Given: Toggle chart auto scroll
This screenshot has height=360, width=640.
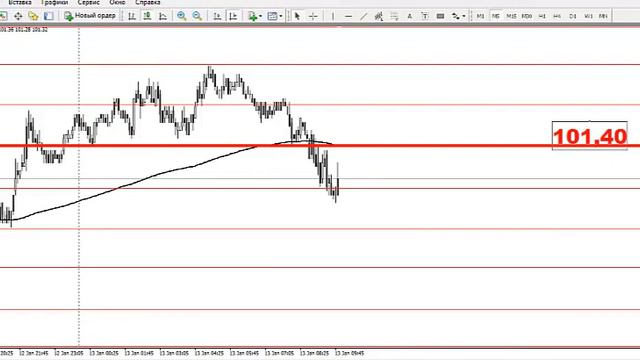Looking at the screenshot, I should [x=217, y=16].
